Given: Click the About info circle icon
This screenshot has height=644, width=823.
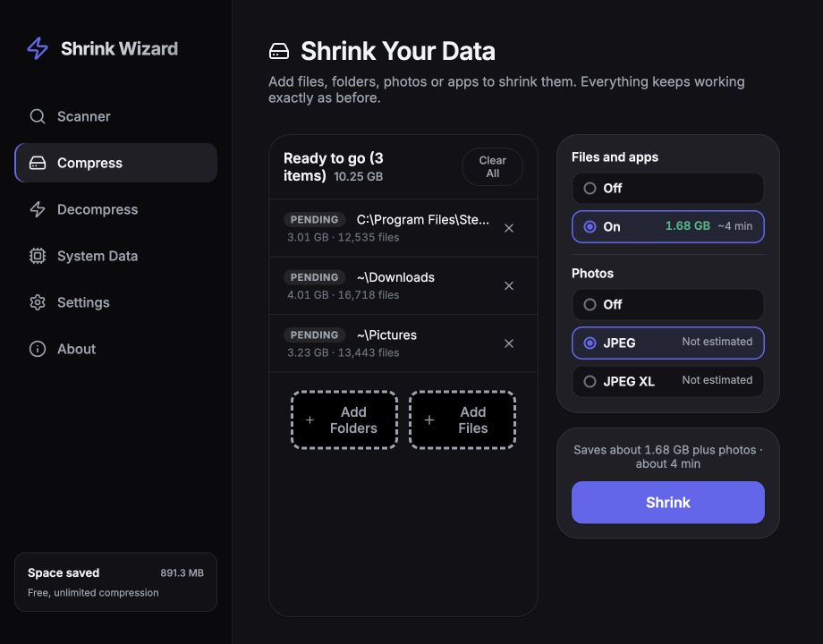Looking at the screenshot, I should pos(38,349).
